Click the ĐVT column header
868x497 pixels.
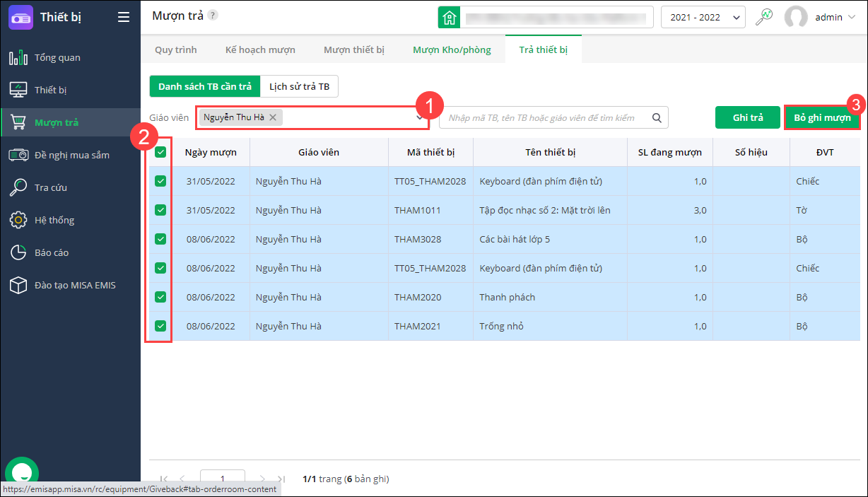click(825, 152)
